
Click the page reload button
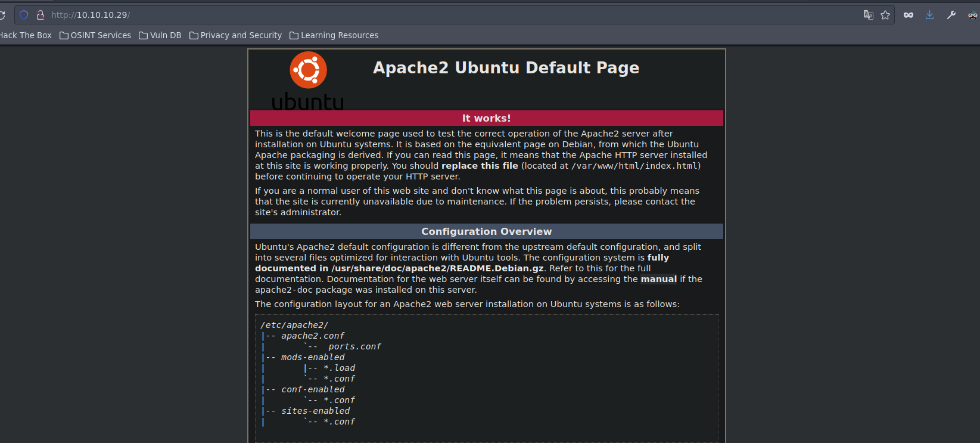point(2,15)
